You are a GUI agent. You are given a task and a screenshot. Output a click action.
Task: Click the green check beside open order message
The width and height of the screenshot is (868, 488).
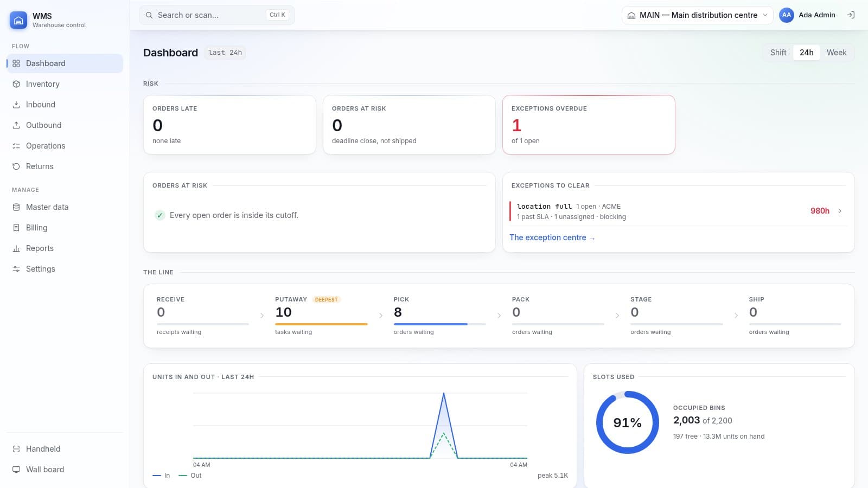[x=160, y=215]
